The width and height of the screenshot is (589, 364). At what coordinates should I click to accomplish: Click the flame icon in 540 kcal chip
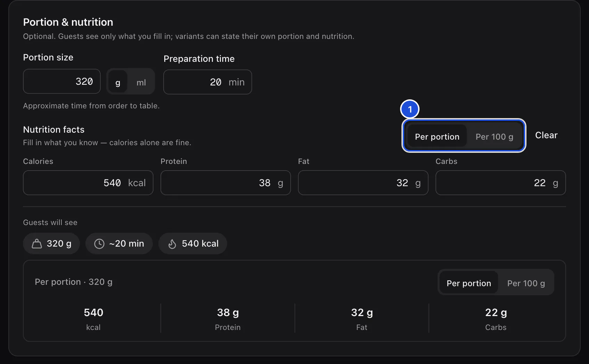172,244
